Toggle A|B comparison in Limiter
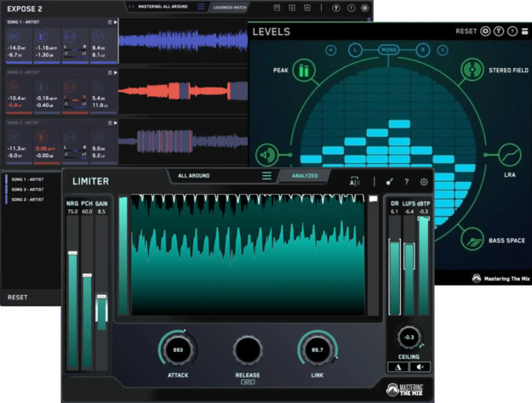 tap(355, 181)
